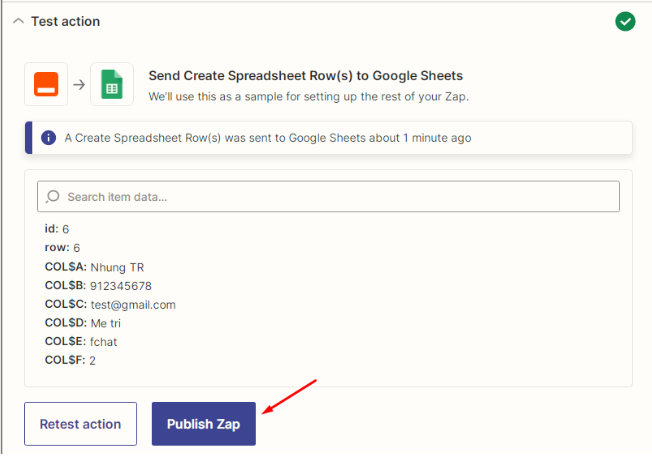Viewport: 652px width, 466px height.
Task: Select the COL$A Nhung TR entry
Action: (x=94, y=267)
